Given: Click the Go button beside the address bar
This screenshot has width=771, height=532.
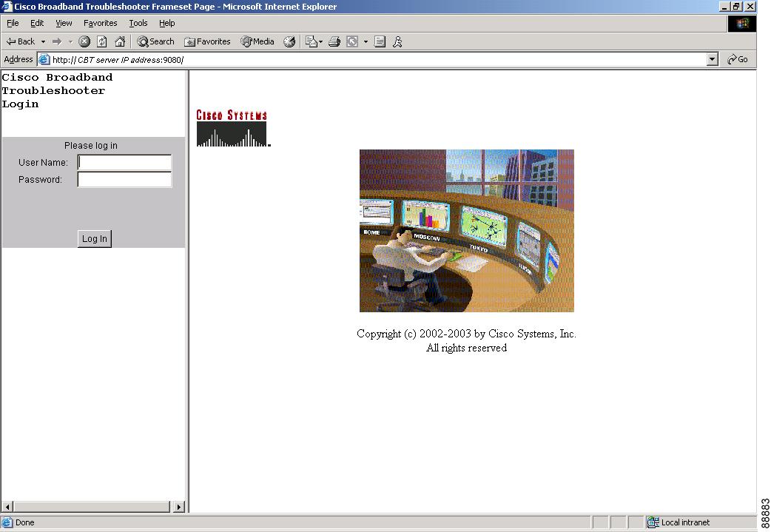Looking at the screenshot, I should [x=738, y=59].
